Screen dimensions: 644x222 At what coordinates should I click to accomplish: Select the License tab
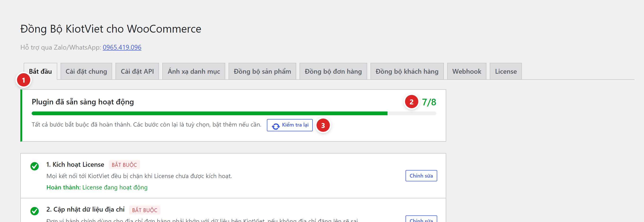click(506, 71)
